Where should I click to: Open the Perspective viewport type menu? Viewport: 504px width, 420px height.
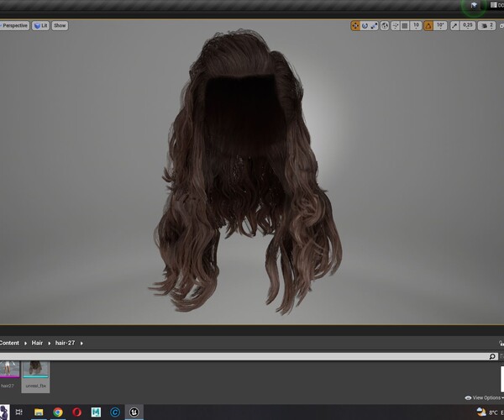pyautogui.click(x=14, y=26)
